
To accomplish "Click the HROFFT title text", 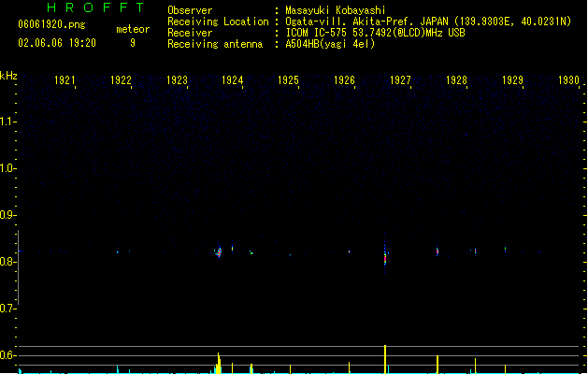I will (x=95, y=7).
